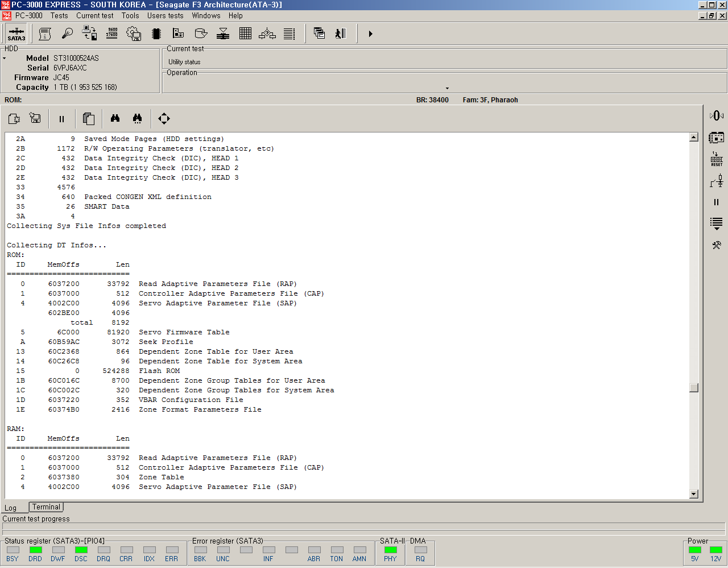Click the green DSC status indicator
The width and height of the screenshot is (728, 568).
81,550
